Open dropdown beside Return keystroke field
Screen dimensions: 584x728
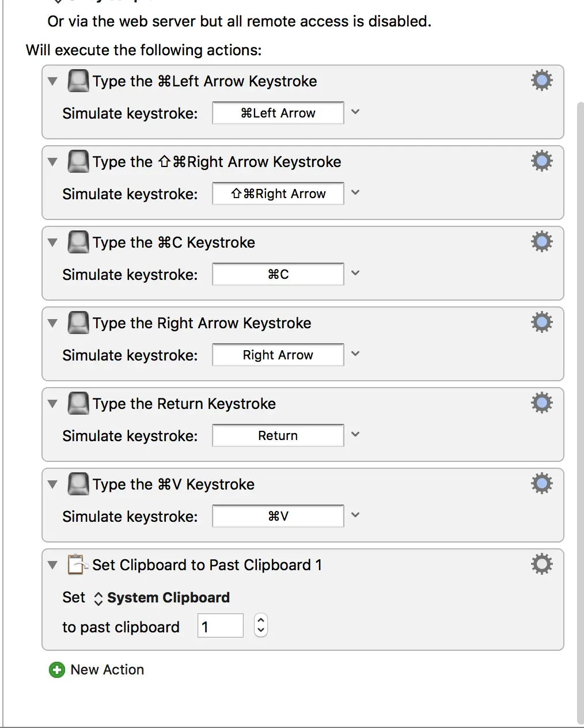(x=355, y=435)
